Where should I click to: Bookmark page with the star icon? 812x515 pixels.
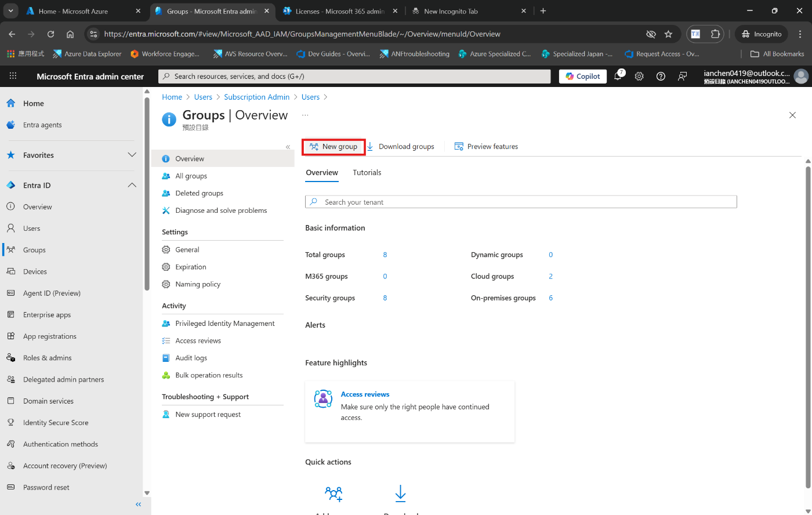coord(668,34)
